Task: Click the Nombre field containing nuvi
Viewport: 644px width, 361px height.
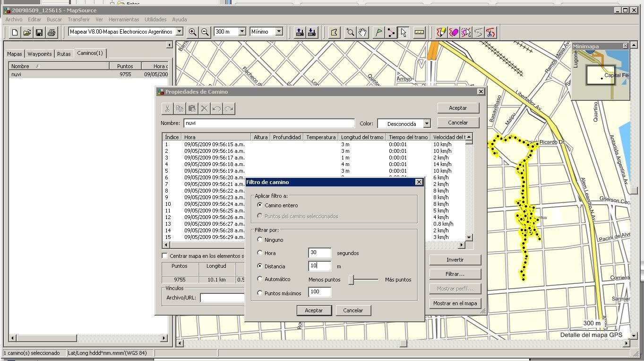Action: click(269, 123)
